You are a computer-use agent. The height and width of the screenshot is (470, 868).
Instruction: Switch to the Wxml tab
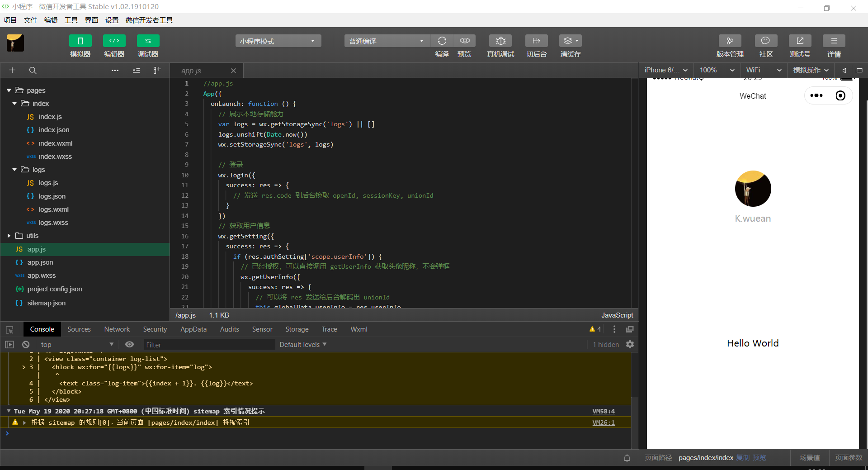[359, 329]
